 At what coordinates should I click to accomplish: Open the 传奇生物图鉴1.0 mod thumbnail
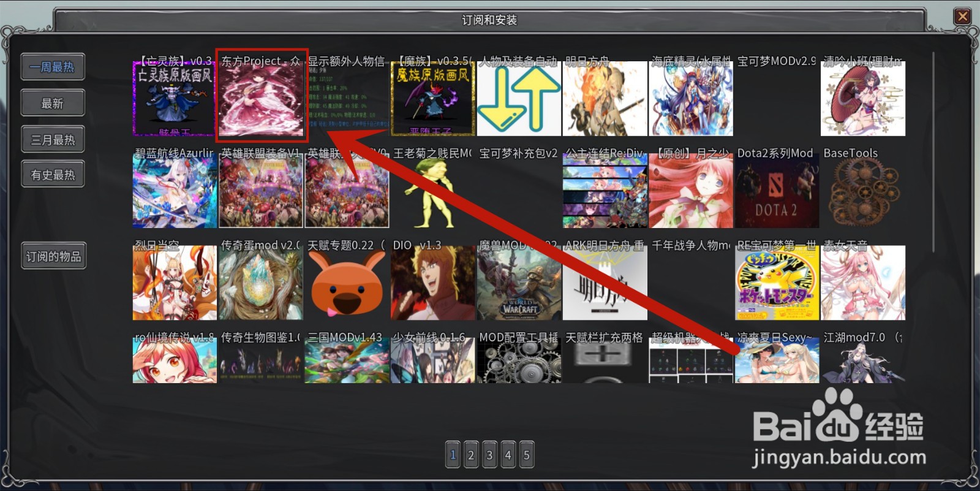(261, 360)
